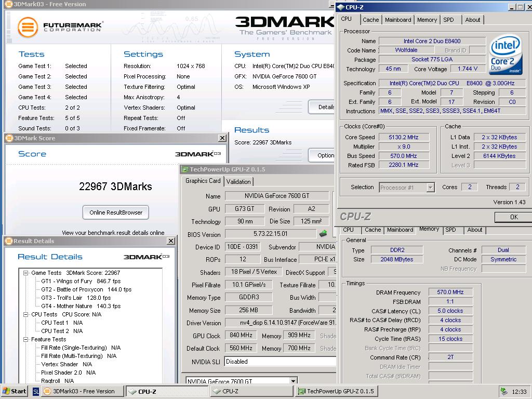The height and width of the screenshot is (399, 532).
Task: Click the BIOS Version field 5.73.22.15.01
Action: pos(270,234)
